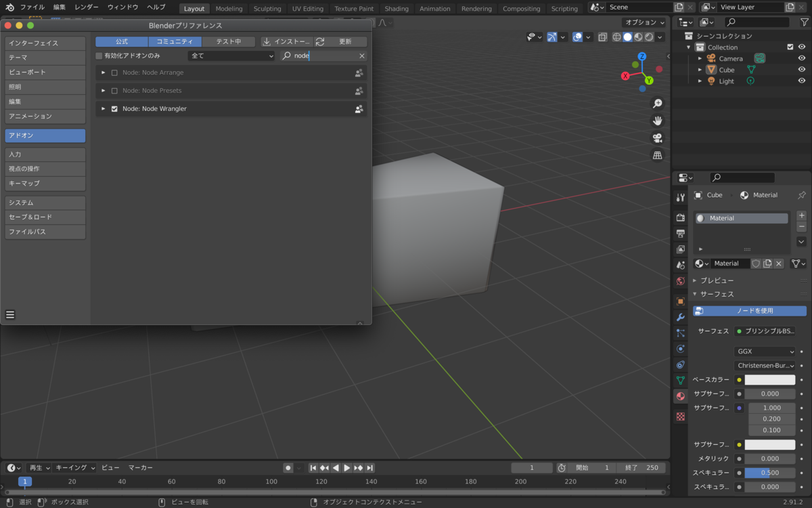Screen dimensions: 812x508
Task: Open the Preferences hamburger menu icon
Action: pyautogui.click(x=10, y=314)
